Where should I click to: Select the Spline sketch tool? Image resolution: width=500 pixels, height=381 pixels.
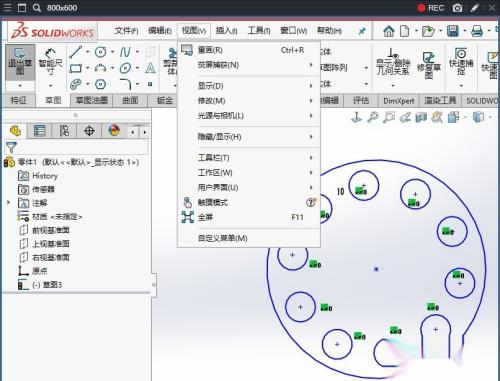[x=125, y=52]
